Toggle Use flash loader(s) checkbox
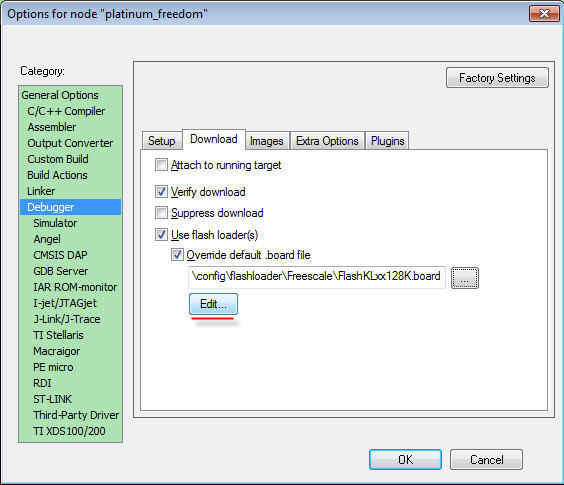This screenshot has height=485, width=564. 161,235
